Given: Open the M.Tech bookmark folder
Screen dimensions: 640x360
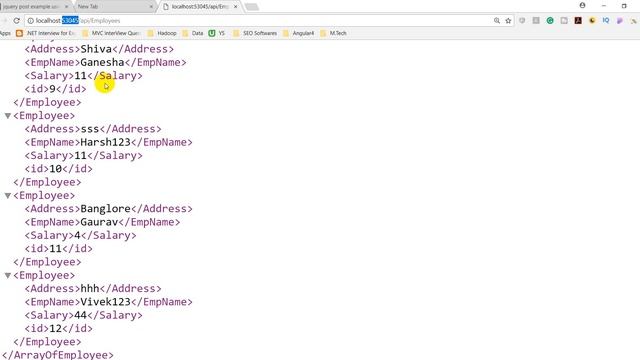Looking at the screenshot, I should (333, 33).
